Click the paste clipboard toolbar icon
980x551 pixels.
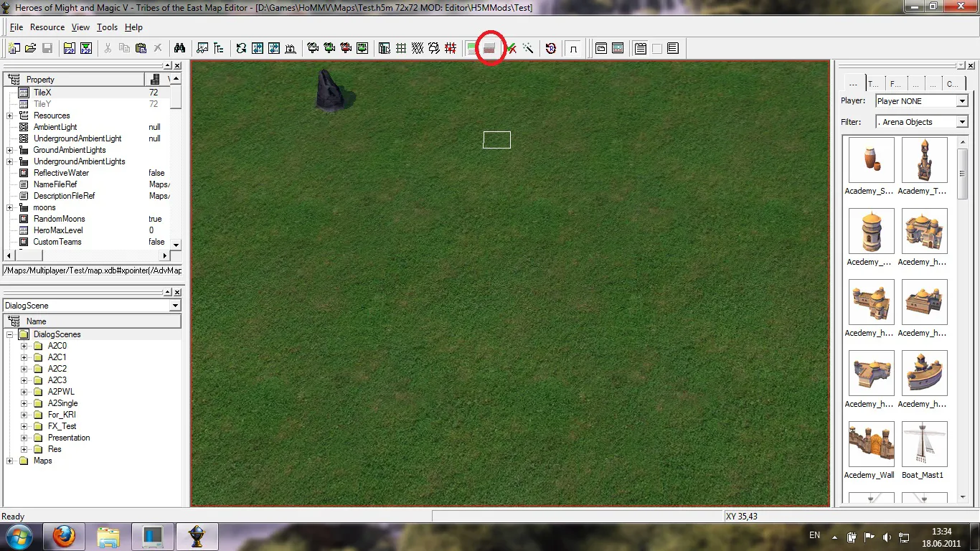141,48
